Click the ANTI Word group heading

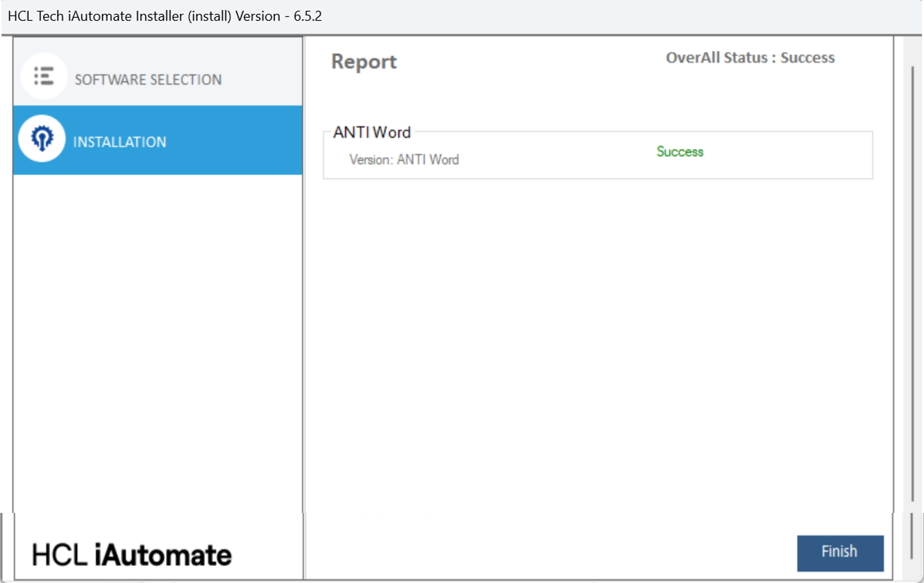tap(371, 132)
